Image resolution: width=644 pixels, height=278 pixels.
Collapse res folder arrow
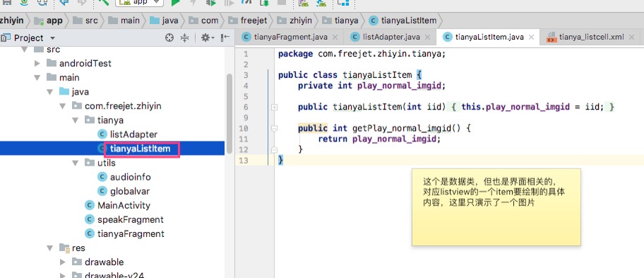pyautogui.click(x=50, y=248)
